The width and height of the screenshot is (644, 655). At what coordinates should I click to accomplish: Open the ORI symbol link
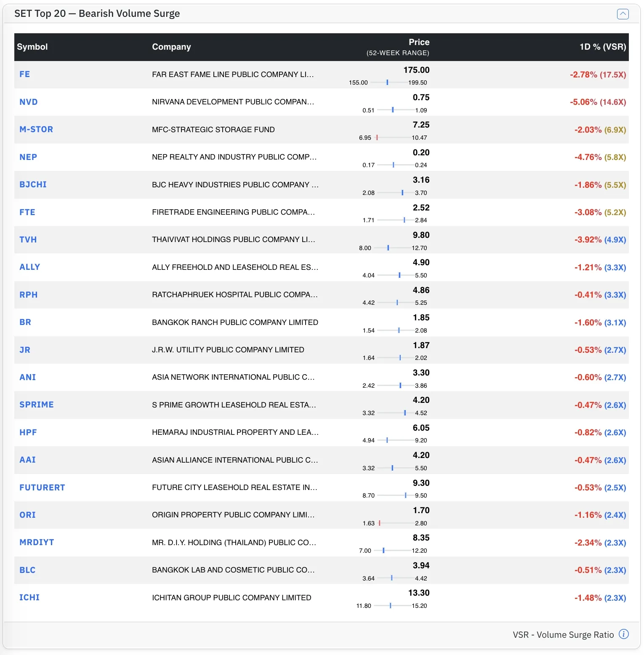tap(28, 515)
